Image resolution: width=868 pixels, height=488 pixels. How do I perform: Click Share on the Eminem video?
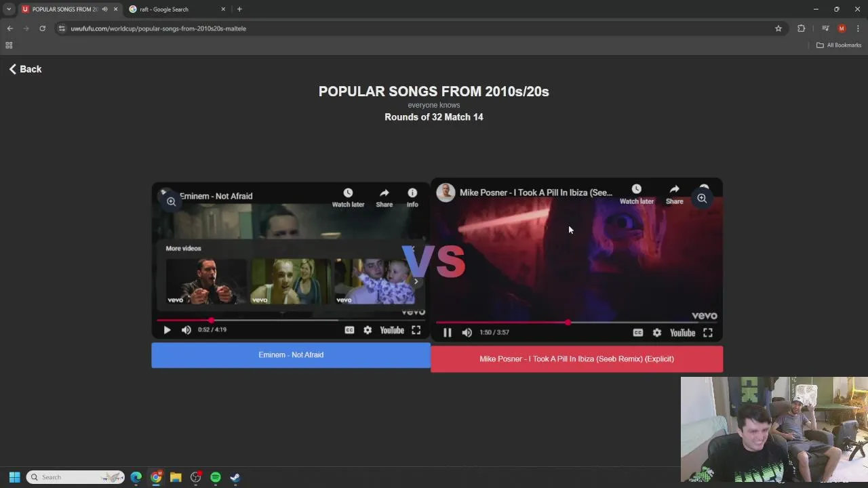pos(384,197)
